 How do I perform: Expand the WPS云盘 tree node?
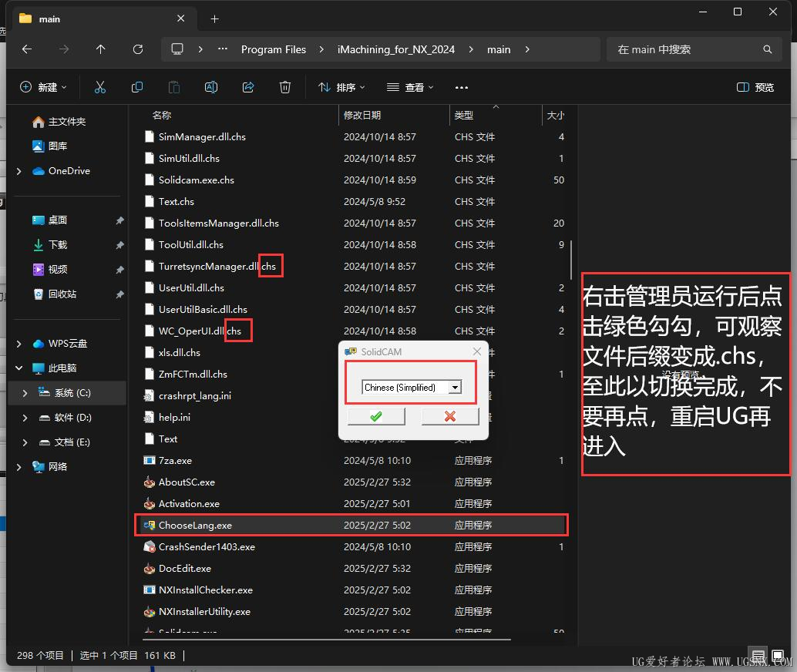(19, 344)
